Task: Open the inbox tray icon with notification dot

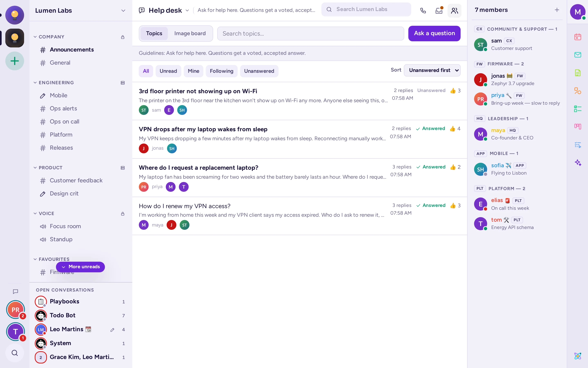Action: [x=439, y=10]
